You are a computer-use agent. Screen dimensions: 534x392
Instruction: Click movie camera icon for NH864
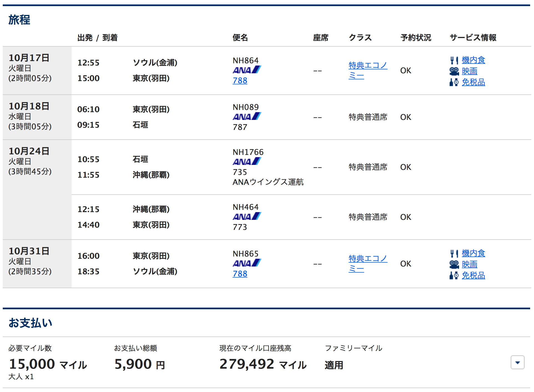point(454,71)
